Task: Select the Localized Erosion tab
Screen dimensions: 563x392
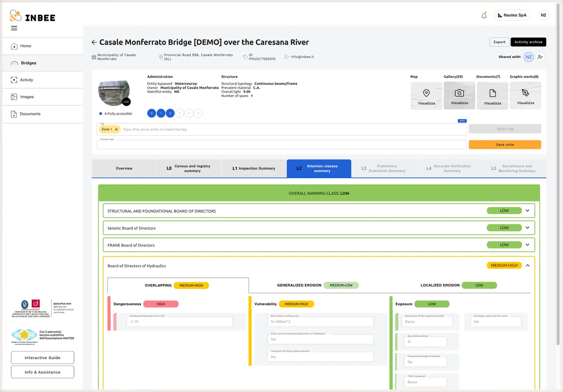Action: (x=458, y=285)
